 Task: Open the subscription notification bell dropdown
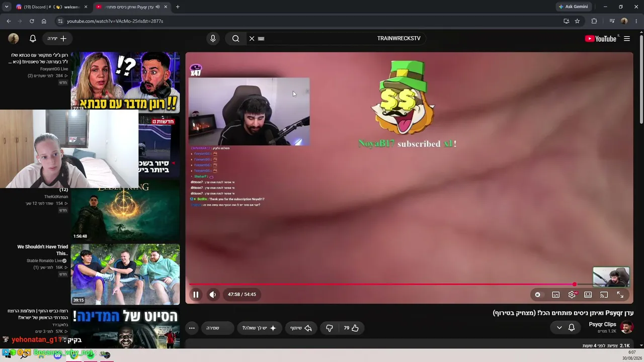click(566, 328)
